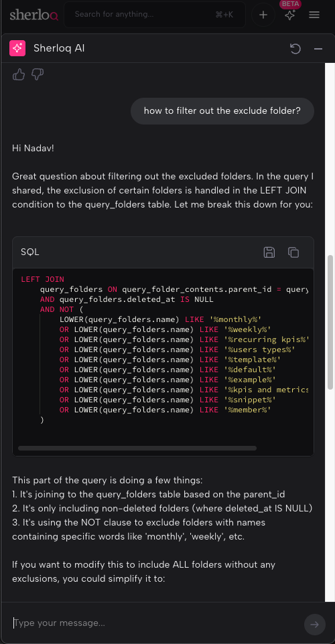Click the '%default%' SQL line
The height and width of the screenshot is (644, 335).
point(167,370)
